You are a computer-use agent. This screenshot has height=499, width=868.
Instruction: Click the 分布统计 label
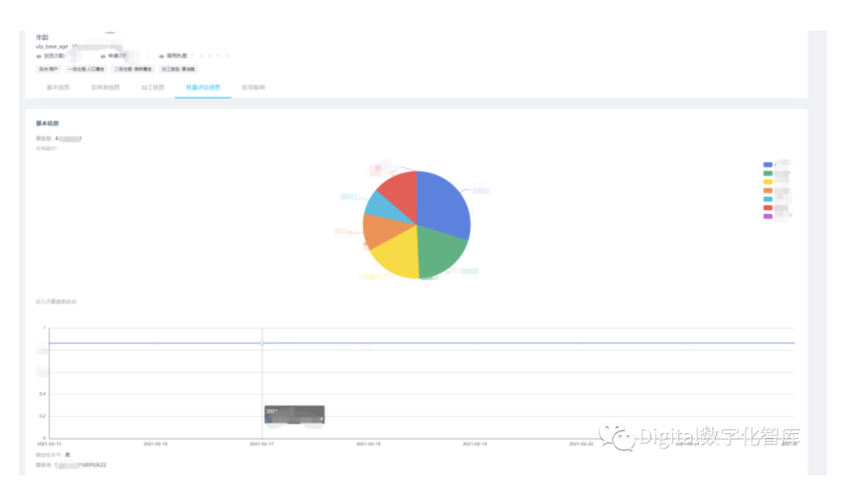(47, 148)
